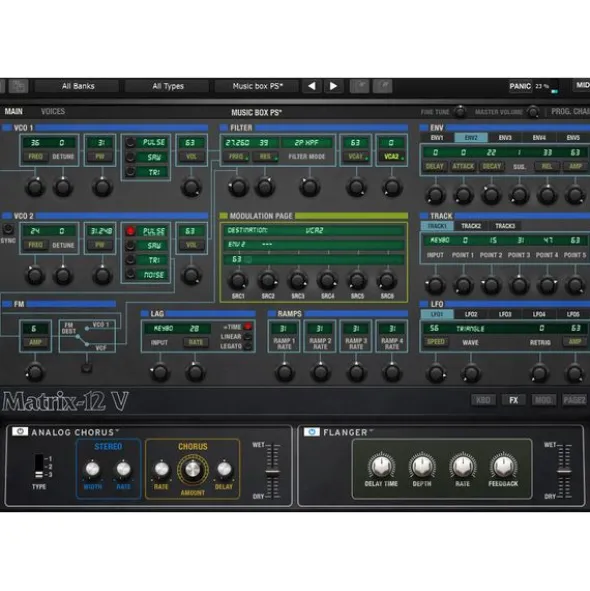This screenshot has height=591, width=590.
Task: Select the LFO2 tab
Action: click(471, 314)
